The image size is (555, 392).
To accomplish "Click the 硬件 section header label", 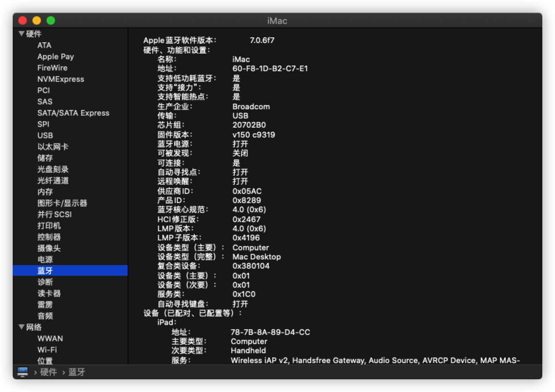I will (34, 34).
